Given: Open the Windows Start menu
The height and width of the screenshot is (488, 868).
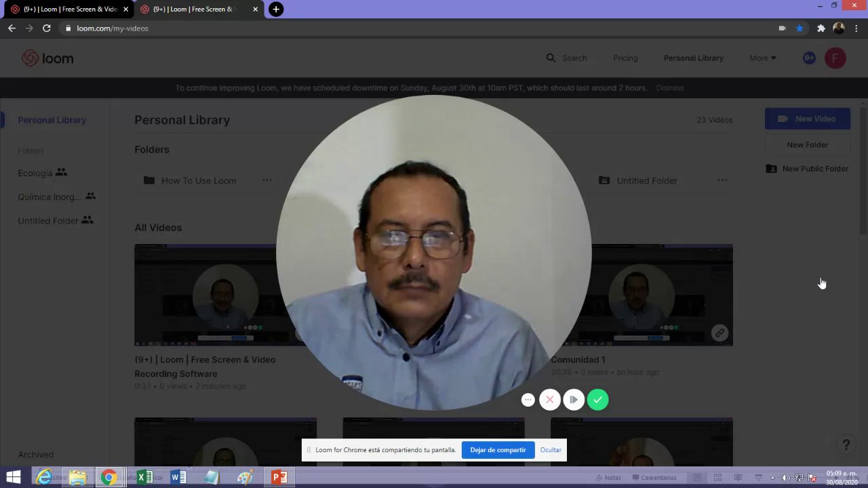Looking at the screenshot, I should (14, 478).
